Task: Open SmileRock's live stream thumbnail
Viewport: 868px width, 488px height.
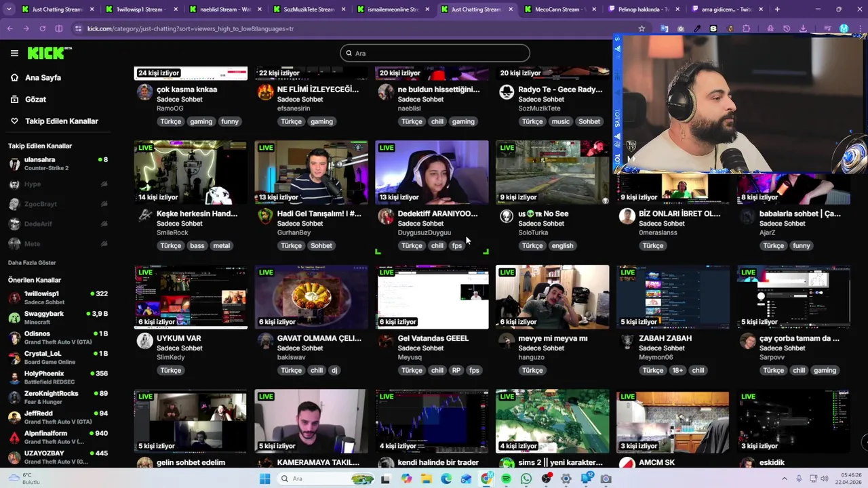Action: coord(191,172)
